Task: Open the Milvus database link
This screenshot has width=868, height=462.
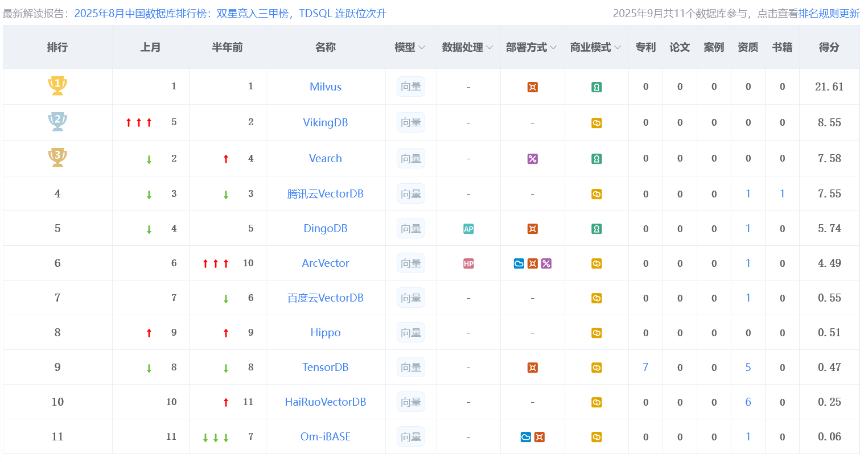Action: click(326, 86)
